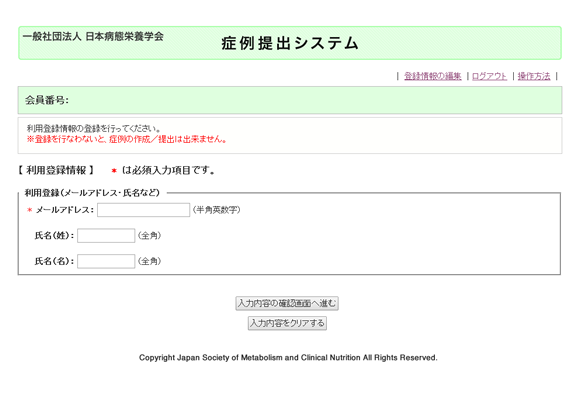This screenshot has height=400, width=580.
Task: Click the 利用登録(メールアドレス・氏名など) legend
Action: pyautogui.click(x=92, y=193)
